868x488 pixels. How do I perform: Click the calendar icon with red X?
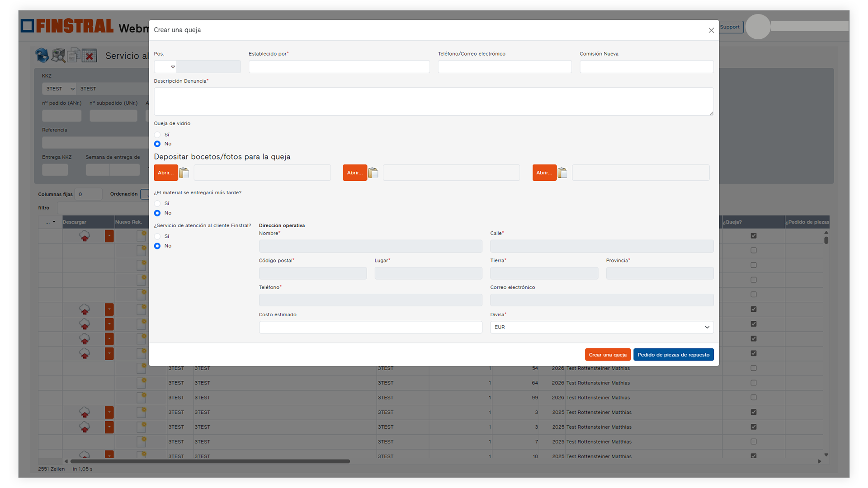coord(90,55)
